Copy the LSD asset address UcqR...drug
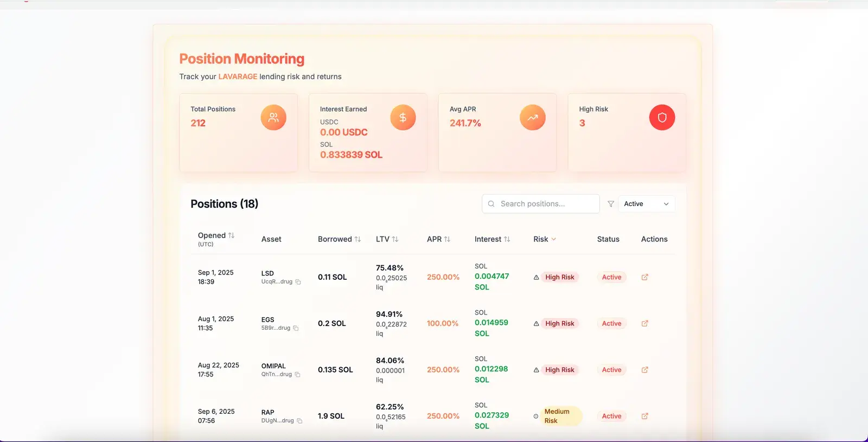This screenshot has height=442, width=868. 298,282
